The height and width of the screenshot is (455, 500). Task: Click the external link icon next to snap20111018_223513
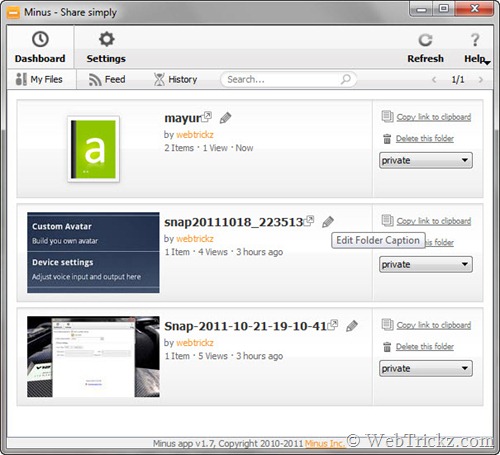coord(309,220)
